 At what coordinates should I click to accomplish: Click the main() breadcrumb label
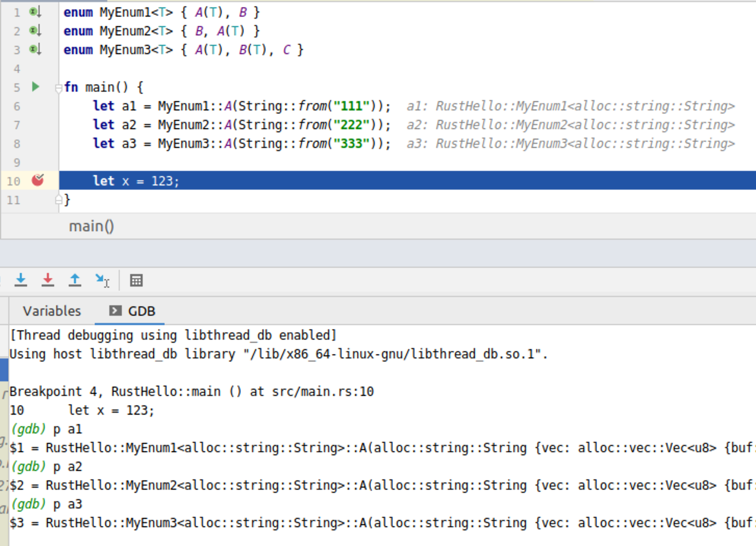click(x=91, y=226)
